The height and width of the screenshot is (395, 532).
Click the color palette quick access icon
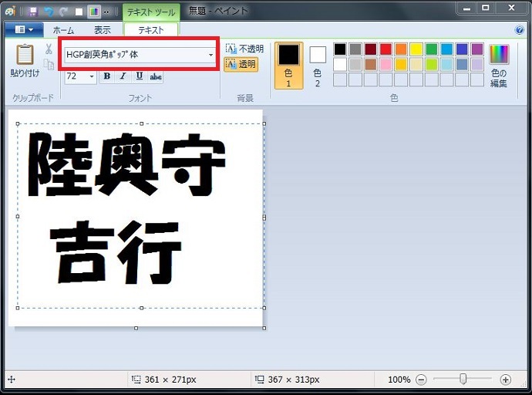point(93,12)
